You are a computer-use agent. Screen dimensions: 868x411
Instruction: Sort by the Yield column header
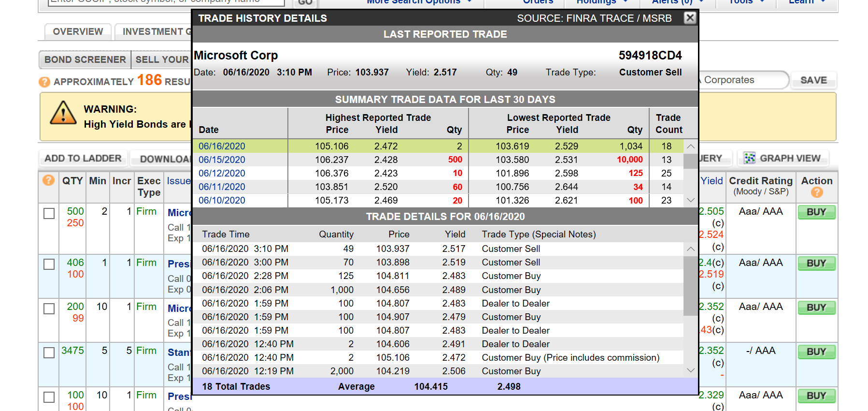point(711,181)
